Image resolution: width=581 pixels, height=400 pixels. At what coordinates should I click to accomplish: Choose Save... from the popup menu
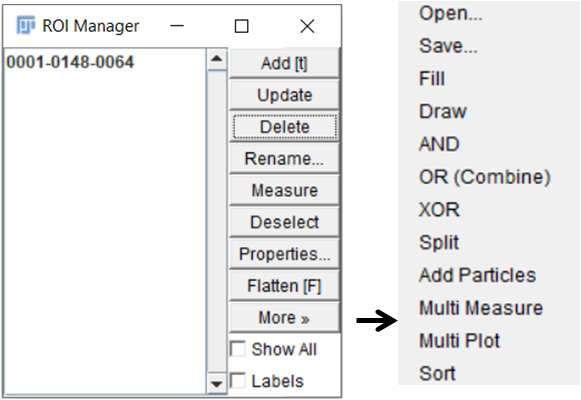click(448, 46)
